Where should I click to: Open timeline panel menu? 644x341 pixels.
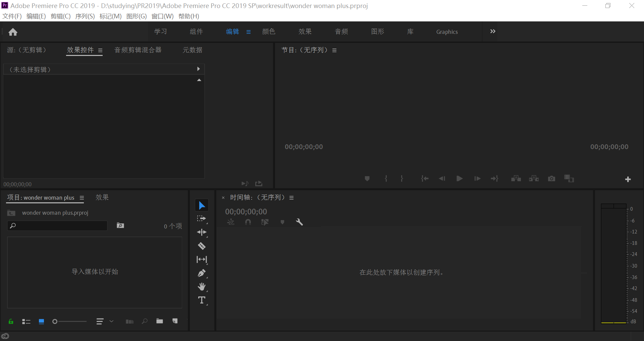291,198
